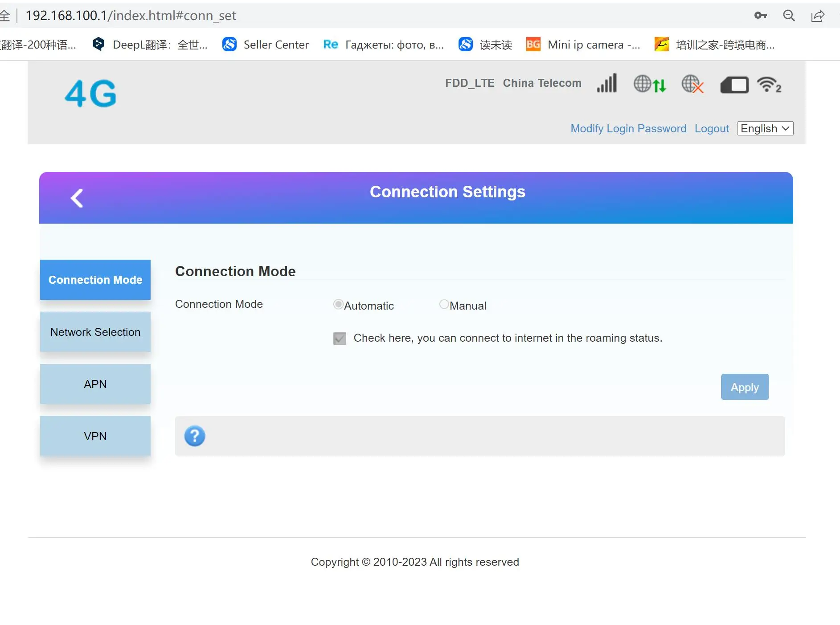Viewport: 840px width, 625px height.
Task: Open the APN settings tab
Action: point(95,384)
